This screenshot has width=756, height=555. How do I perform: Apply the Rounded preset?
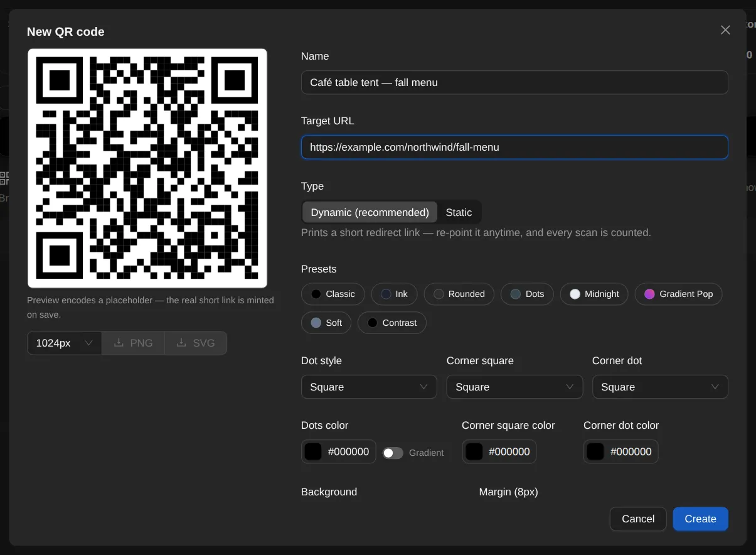click(x=459, y=294)
